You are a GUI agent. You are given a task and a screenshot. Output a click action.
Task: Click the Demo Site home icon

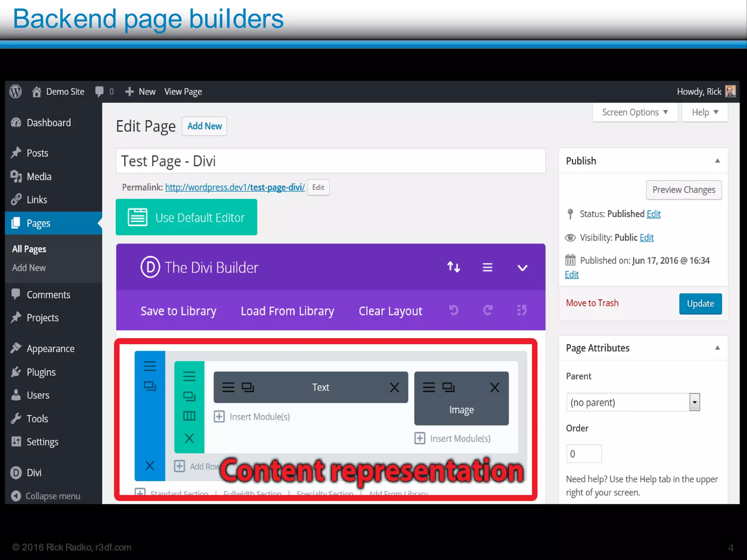pos(36,92)
